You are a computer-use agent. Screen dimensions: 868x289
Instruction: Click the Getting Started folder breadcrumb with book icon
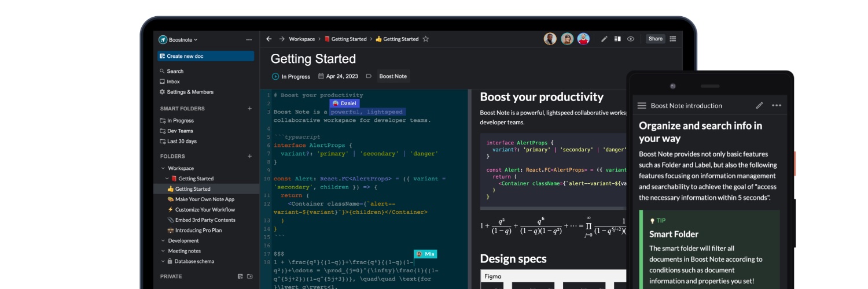click(345, 39)
